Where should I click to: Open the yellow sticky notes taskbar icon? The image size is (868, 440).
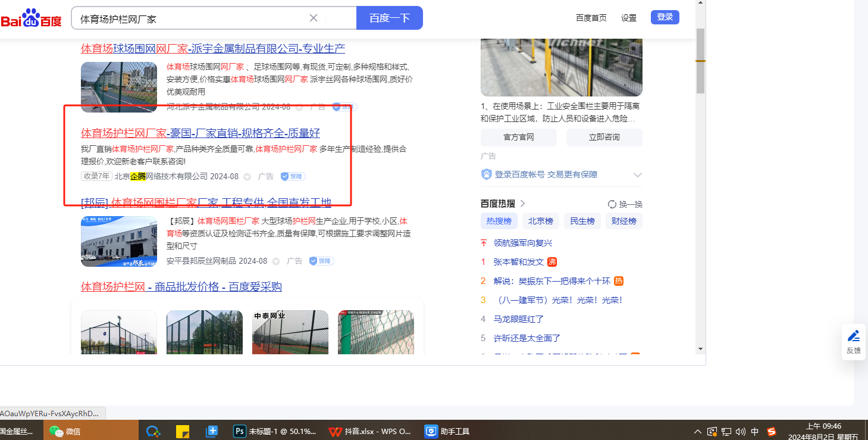[182, 431]
